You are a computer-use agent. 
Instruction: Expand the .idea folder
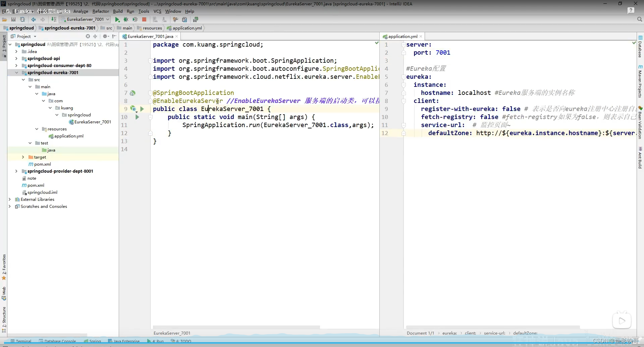(x=16, y=52)
